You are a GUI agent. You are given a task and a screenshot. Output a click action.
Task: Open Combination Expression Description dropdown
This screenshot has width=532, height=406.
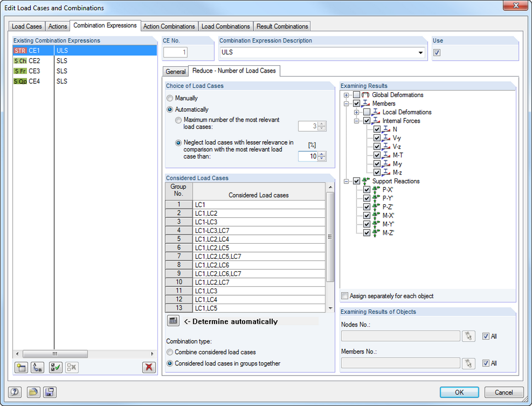pyautogui.click(x=420, y=52)
